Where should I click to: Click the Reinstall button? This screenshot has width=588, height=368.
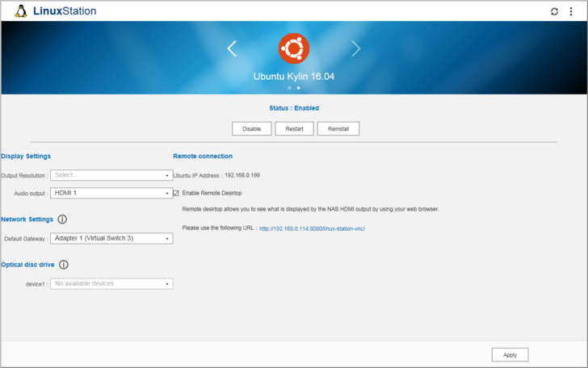tap(338, 129)
